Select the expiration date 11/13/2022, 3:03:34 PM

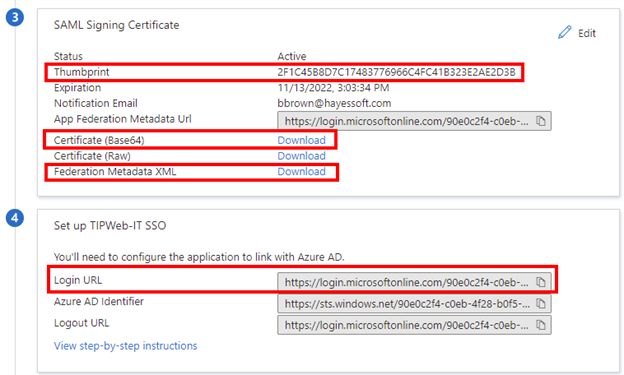pyautogui.click(x=333, y=88)
